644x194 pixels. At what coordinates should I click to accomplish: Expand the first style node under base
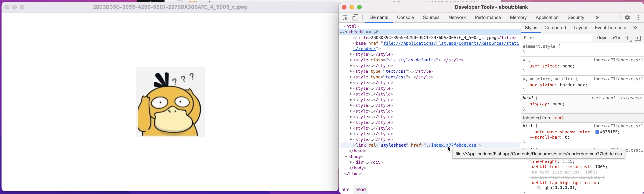tap(351, 54)
